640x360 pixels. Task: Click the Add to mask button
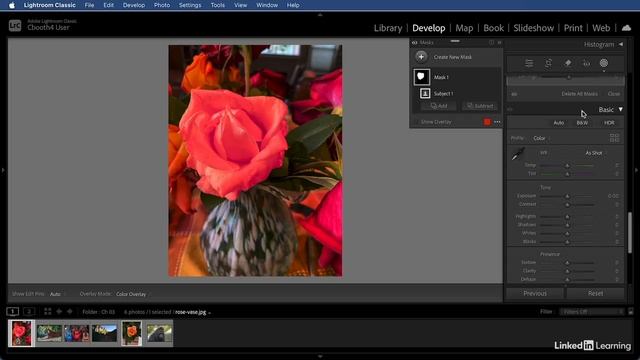(x=439, y=106)
